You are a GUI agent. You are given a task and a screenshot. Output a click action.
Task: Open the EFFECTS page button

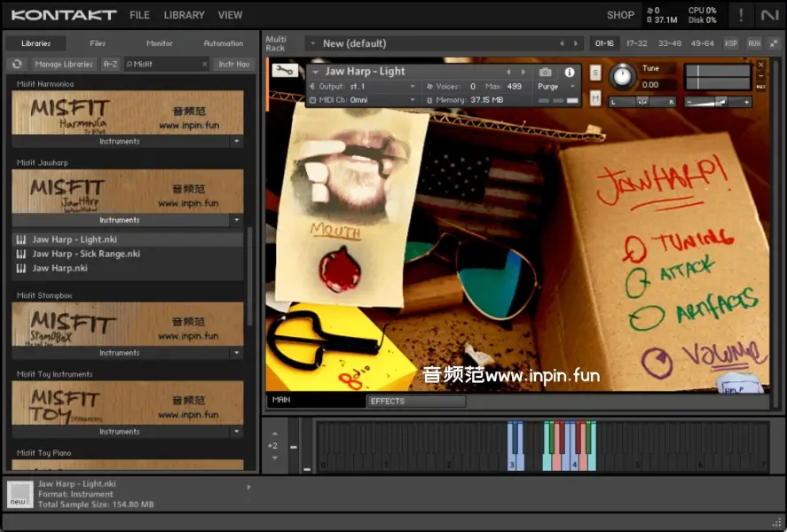[x=415, y=402]
